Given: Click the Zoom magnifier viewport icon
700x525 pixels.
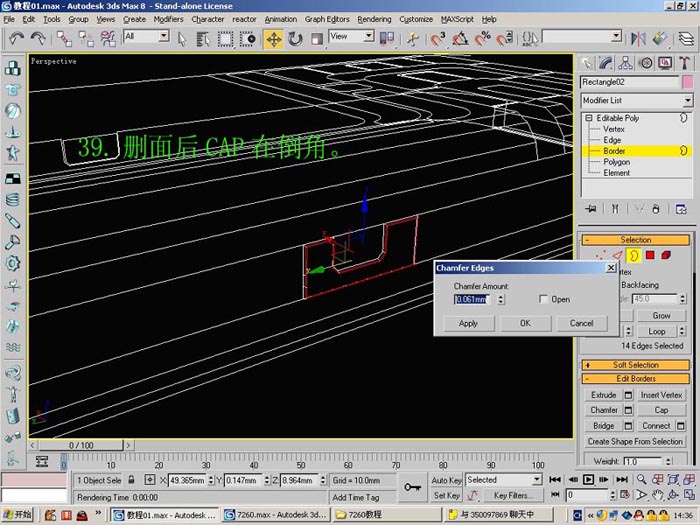Looking at the screenshot, I should (642, 479).
